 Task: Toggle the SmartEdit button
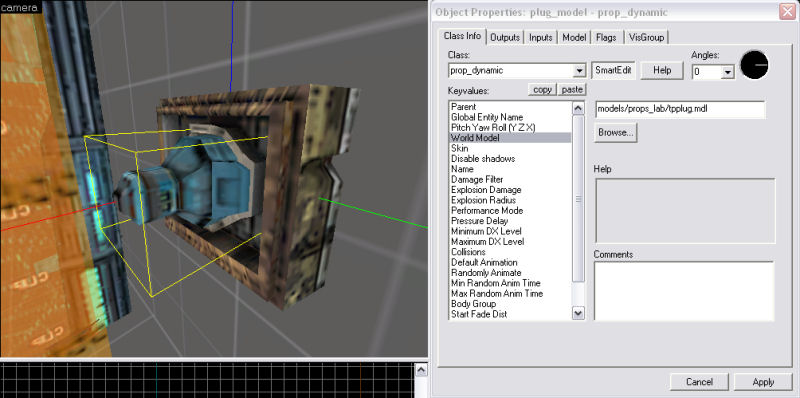point(614,70)
